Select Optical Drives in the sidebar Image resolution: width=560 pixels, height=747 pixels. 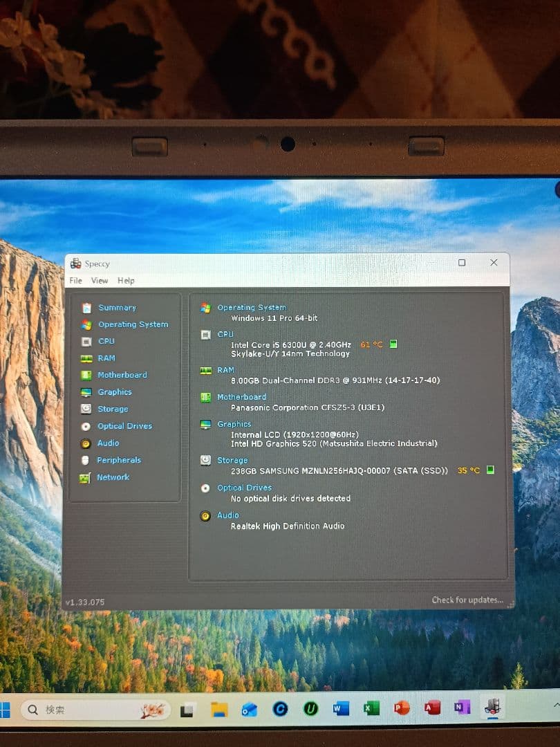pyautogui.click(x=124, y=426)
